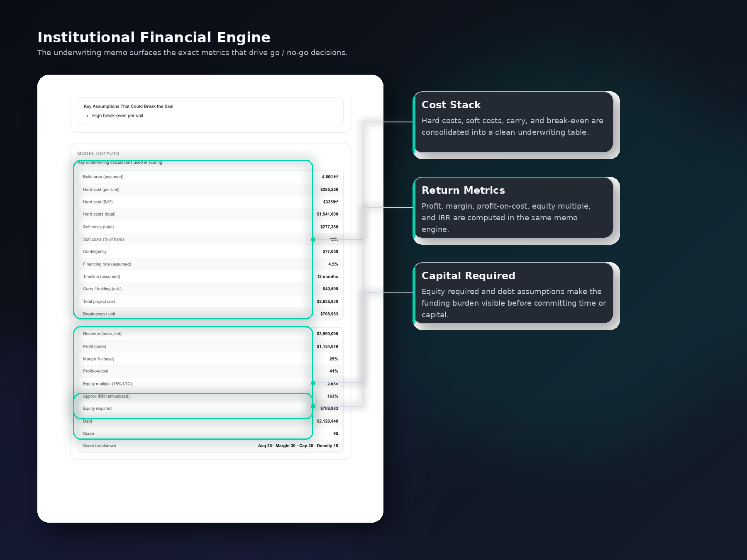Click the score value 95

coord(336,433)
